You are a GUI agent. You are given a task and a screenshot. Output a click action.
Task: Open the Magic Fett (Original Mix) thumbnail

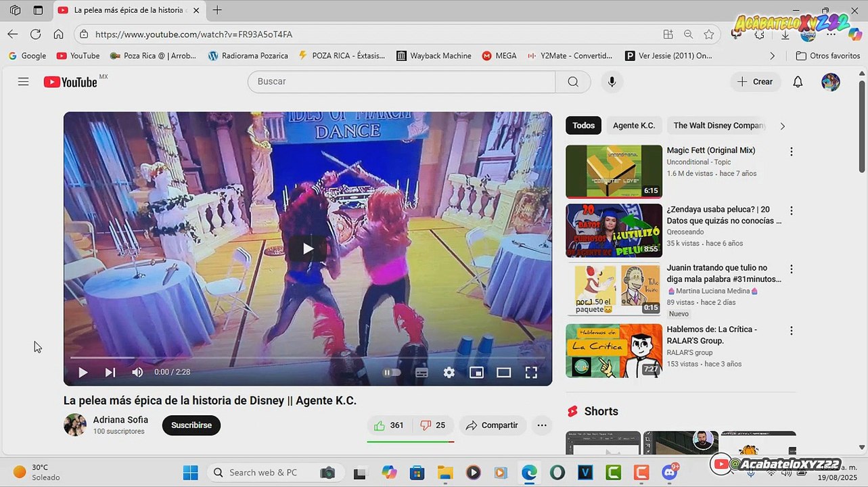point(614,171)
